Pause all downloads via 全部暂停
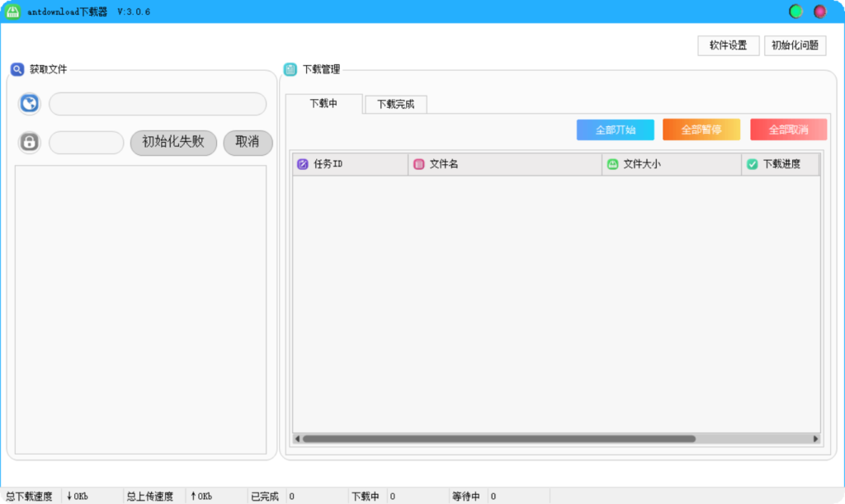845x504 pixels. pos(701,130)
